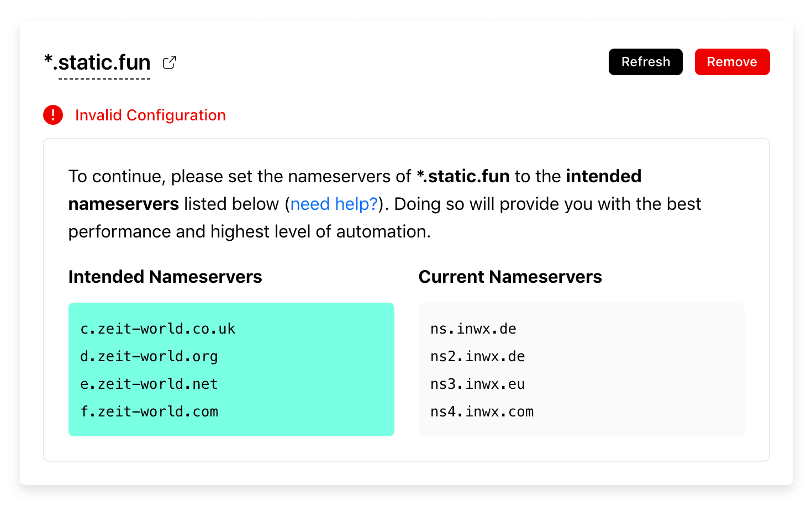Click the bold word "nameservers" in instructions paragraph
Screen dimensions: 812x507
pos(124,204)
